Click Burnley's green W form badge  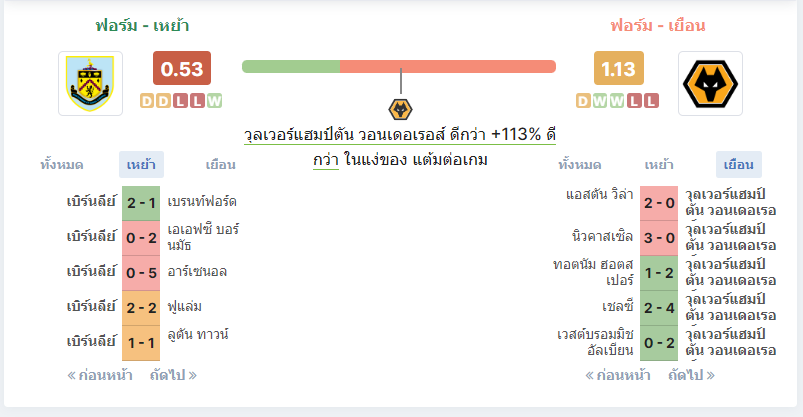coord(215,101)
